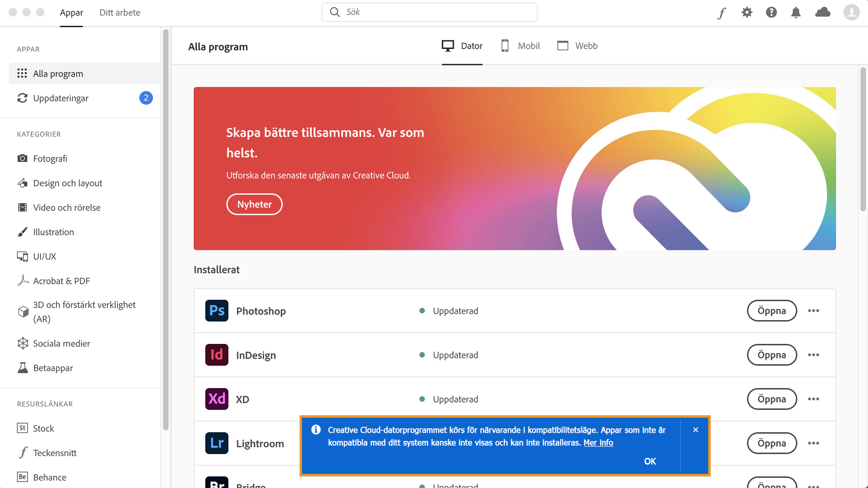This screenshot has width=868, height=488.
Task: Click the user profile avatar
Action: coord(851,13)
